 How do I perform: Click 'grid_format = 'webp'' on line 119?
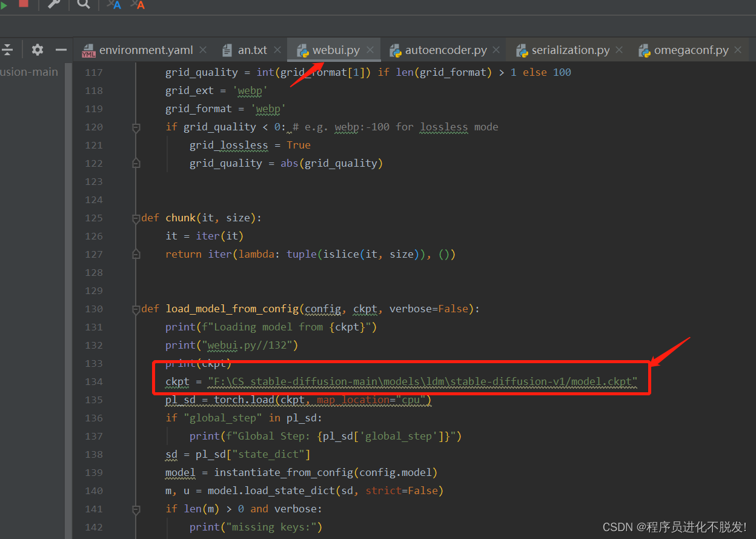point(225,109)
